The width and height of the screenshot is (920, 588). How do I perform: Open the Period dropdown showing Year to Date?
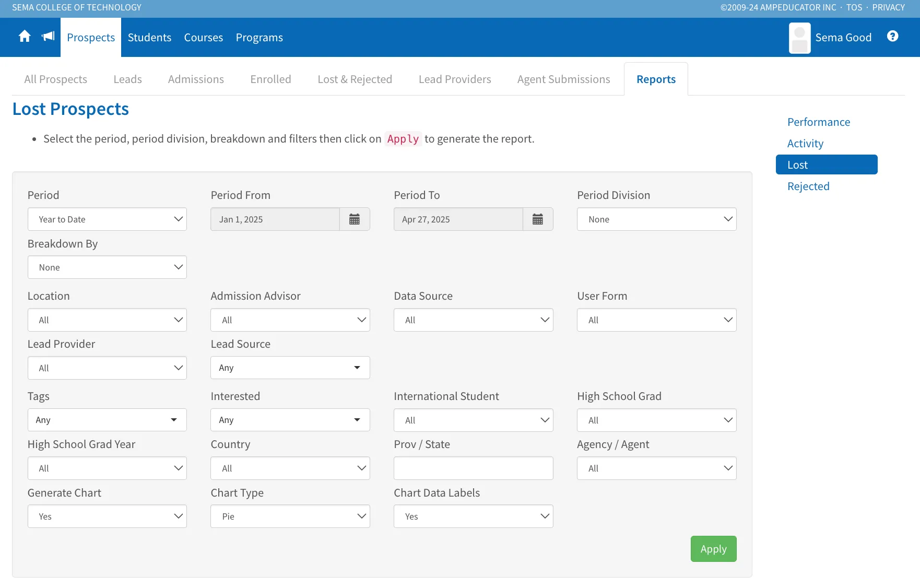[x=107, y=219]
